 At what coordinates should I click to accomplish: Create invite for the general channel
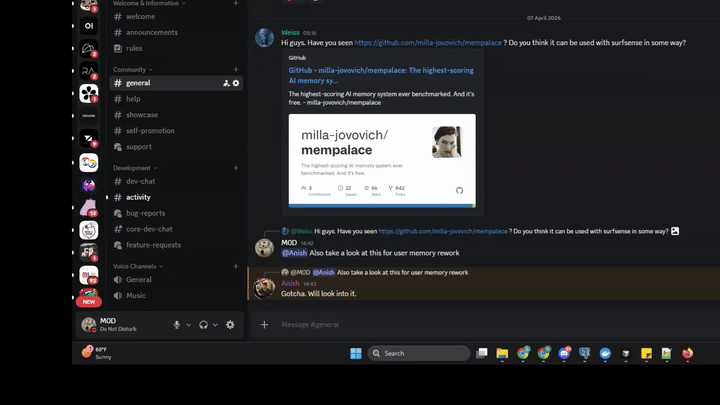click(226, 83)
